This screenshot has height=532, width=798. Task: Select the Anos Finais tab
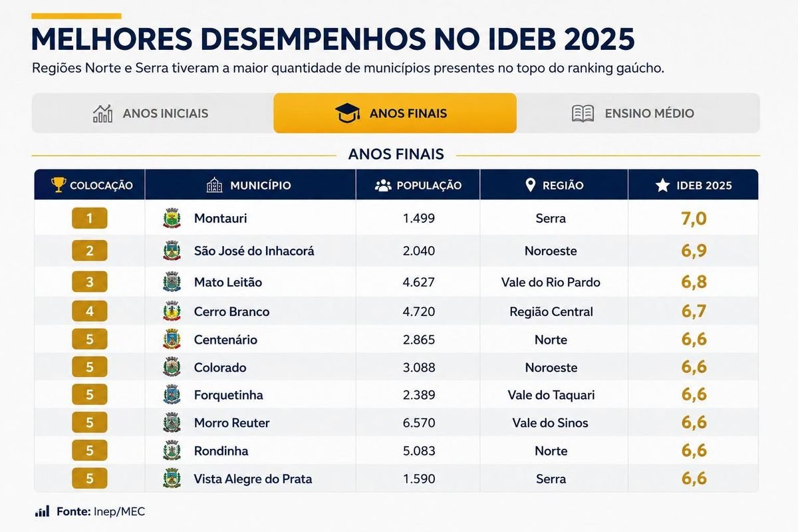point(395,113)
